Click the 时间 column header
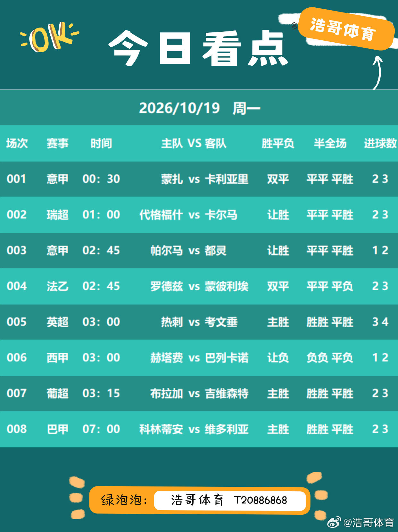The height and width of the screenshot is (532, 398). coord(101,143)
